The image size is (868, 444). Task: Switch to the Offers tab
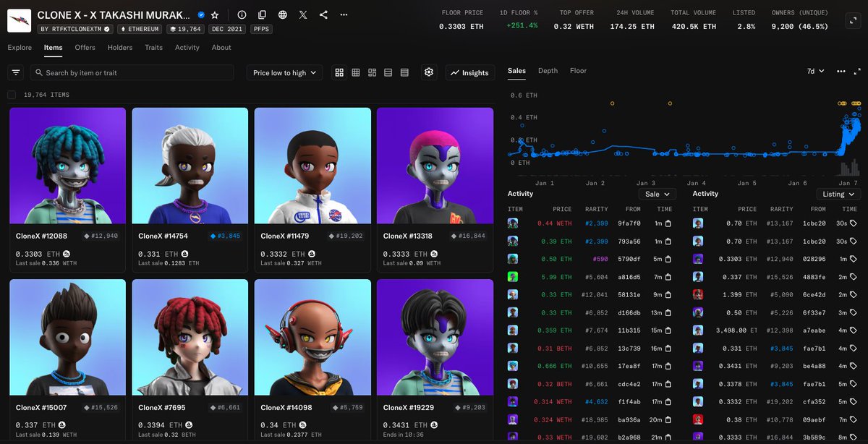85,48
